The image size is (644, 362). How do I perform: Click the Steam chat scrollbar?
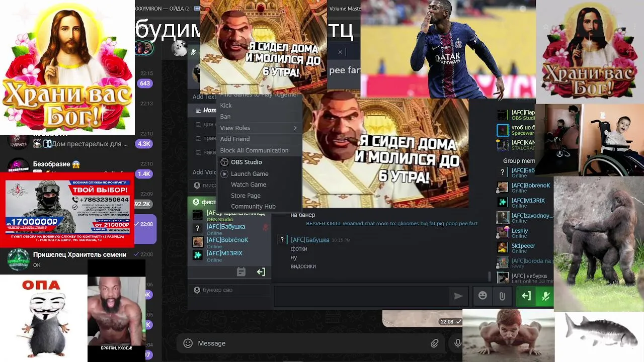(x=490, y=277)
